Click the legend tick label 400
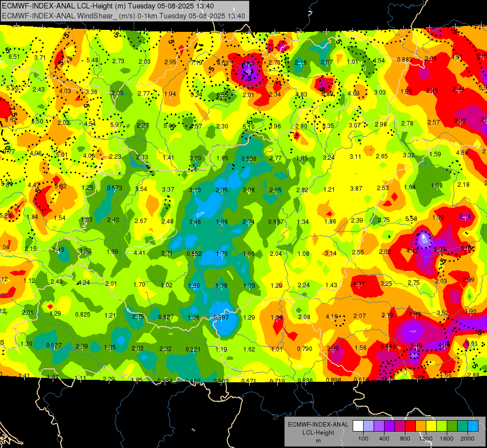 (x=384, y=439)
